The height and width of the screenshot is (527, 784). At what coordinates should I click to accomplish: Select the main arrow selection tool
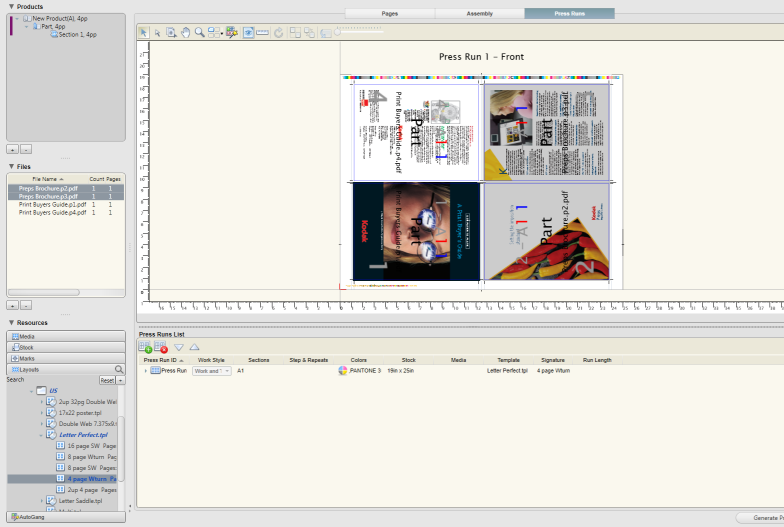(x=144, y=32)
